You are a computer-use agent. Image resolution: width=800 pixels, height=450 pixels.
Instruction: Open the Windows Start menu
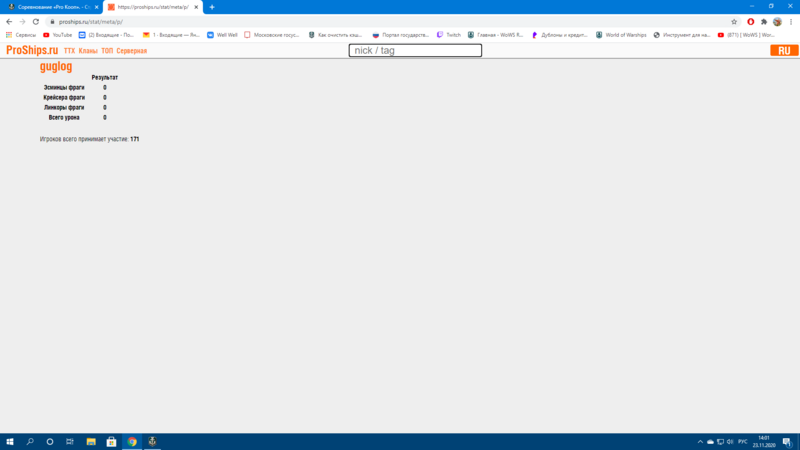10,442
